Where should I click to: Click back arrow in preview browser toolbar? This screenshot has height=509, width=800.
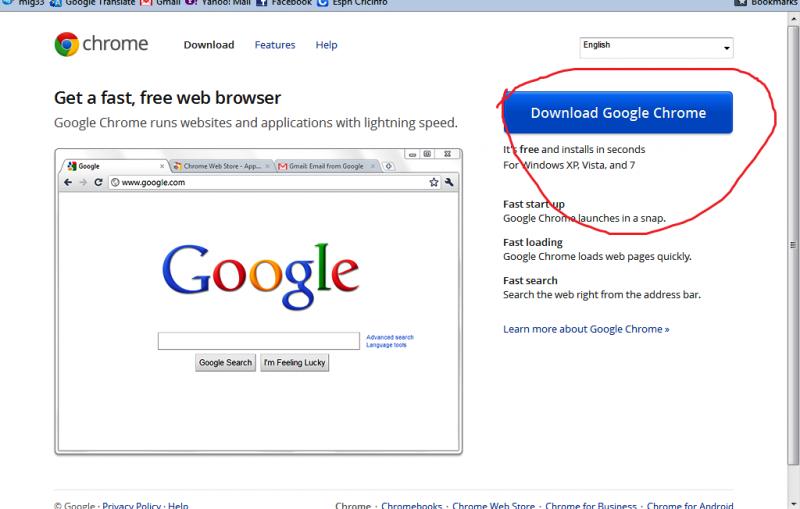68,182
